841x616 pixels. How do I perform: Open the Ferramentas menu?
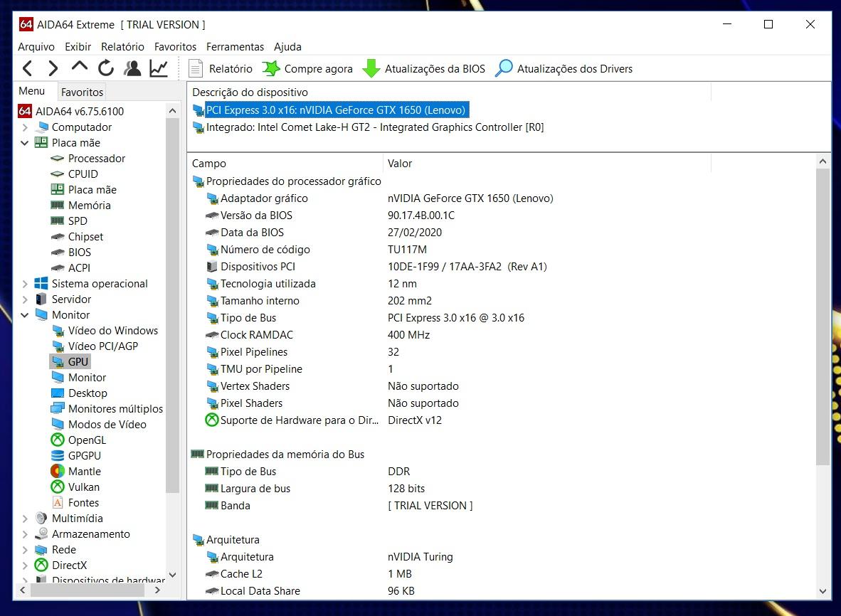click(x=235, y=47)
